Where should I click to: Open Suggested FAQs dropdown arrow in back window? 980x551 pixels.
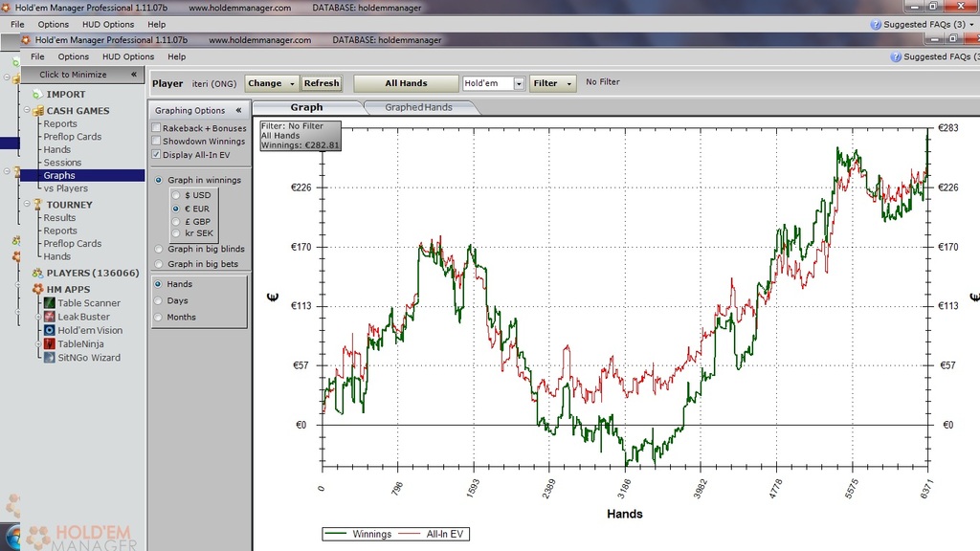click(x=971, y=25)
